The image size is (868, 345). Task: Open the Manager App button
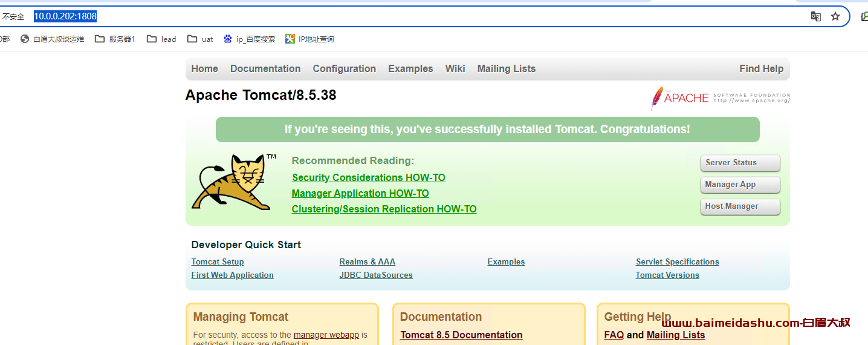point(740,185)
